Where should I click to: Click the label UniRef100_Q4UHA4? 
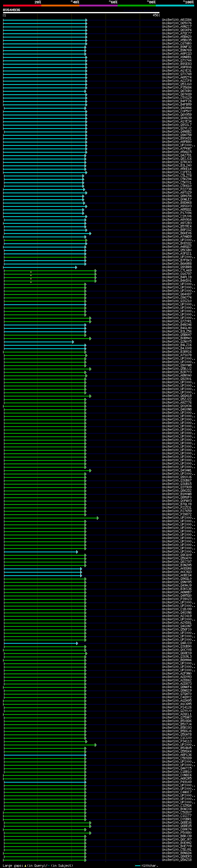tap(177, 108)
